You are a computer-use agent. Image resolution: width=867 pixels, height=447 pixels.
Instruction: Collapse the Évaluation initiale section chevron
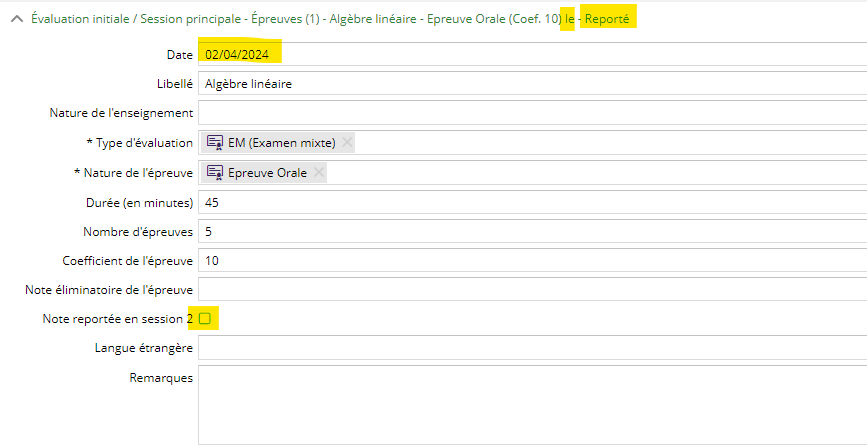(17, 19)
